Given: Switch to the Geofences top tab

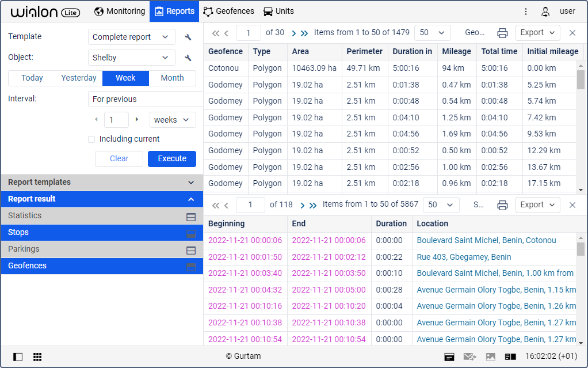Looking at the screenshot, I should (229, 12).
